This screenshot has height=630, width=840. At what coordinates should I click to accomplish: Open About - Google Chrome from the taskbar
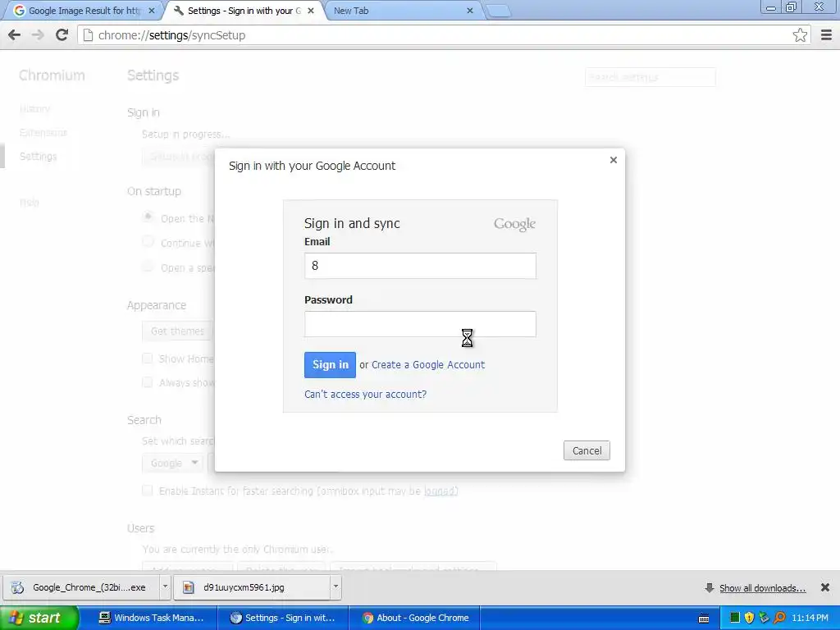(x=414, y=618)
